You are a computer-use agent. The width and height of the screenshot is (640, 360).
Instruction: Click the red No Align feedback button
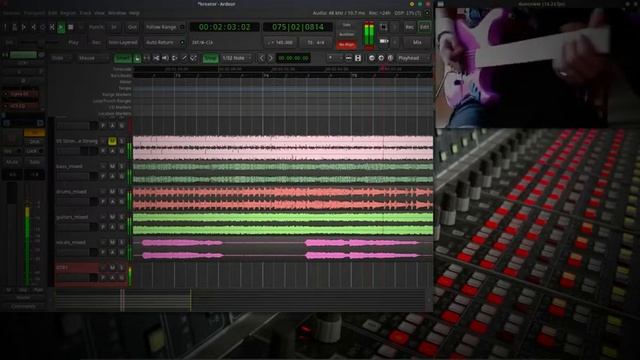pos(347,44)
